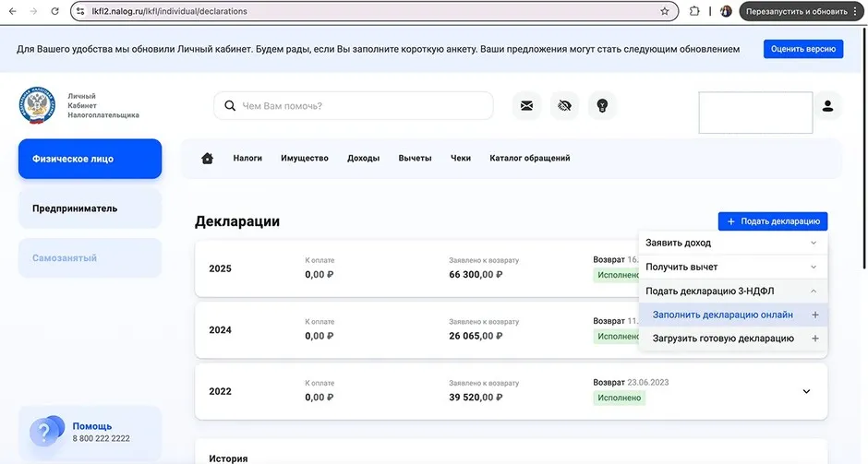This screenshot has width=868, height=464.
Task: Toggle hide-data crossed eye icon
Action: [x=564, y=106]
